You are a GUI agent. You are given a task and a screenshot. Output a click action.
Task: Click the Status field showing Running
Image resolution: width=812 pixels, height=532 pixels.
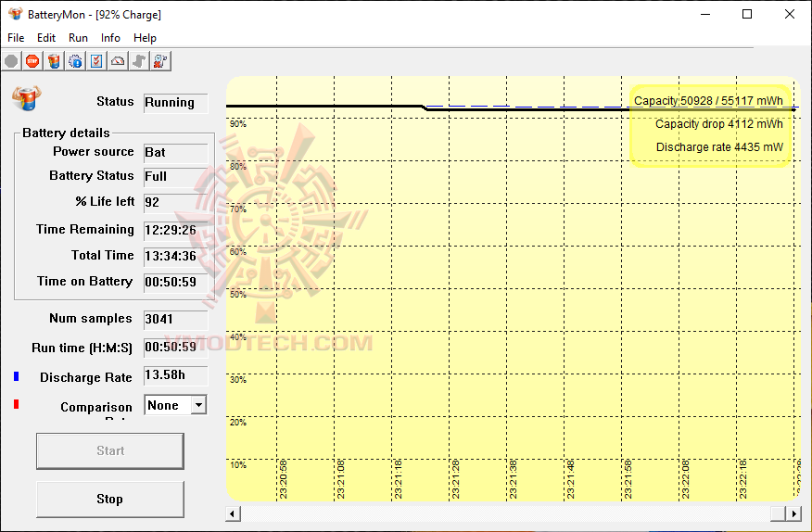point(175,103)
